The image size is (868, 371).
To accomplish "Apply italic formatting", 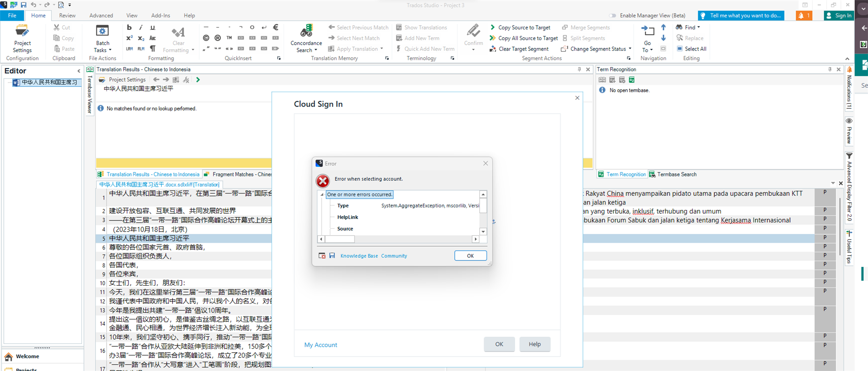I will 141,27.
